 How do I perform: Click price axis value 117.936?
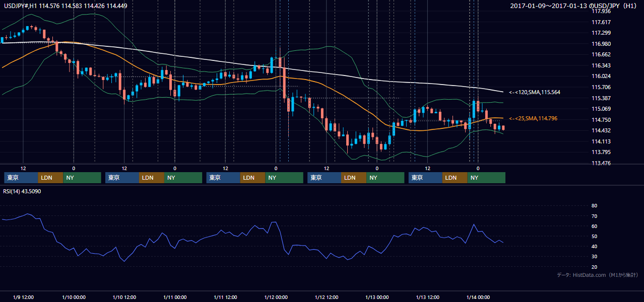(x=601, y=11)
